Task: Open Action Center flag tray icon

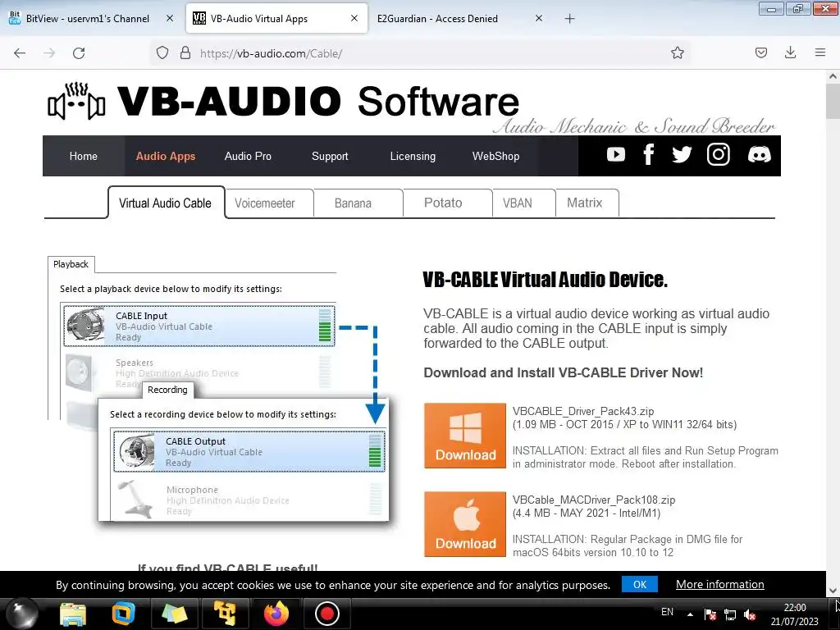Action: (x=710, y=614)
